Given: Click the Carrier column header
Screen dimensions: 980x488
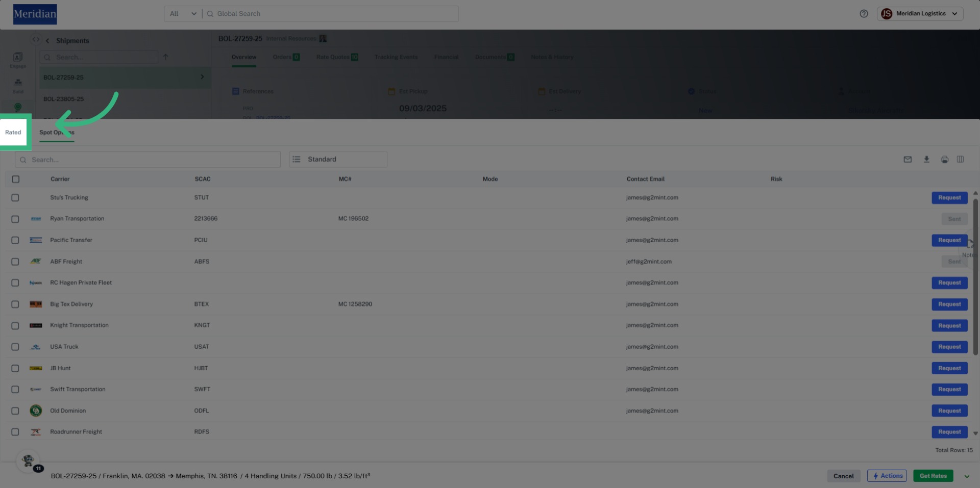Looking at the screenshot, I should click(60, 179).
